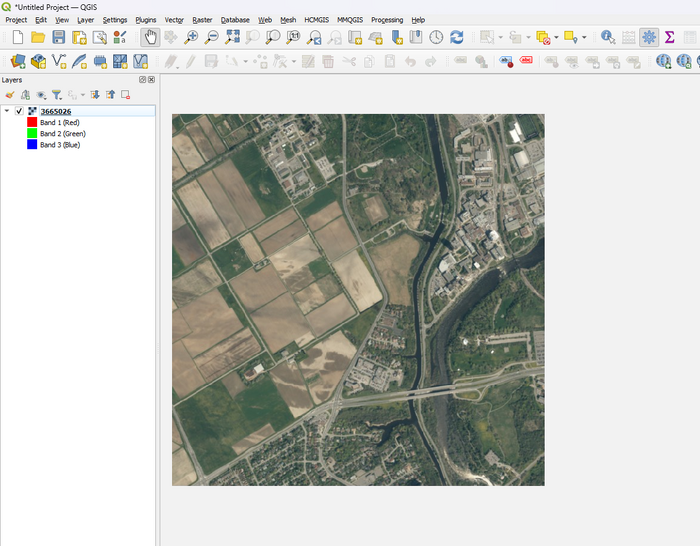This screenshot has height=546, width=700.
Task: Open the filter legend by expression dropdown
Action: point(83,95)
